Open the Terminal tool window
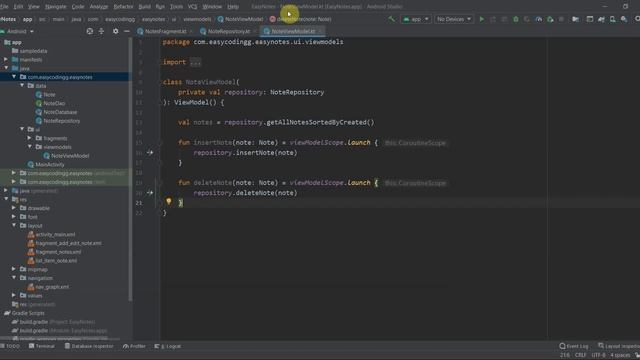Screen dimensions: 640x360 42,346
